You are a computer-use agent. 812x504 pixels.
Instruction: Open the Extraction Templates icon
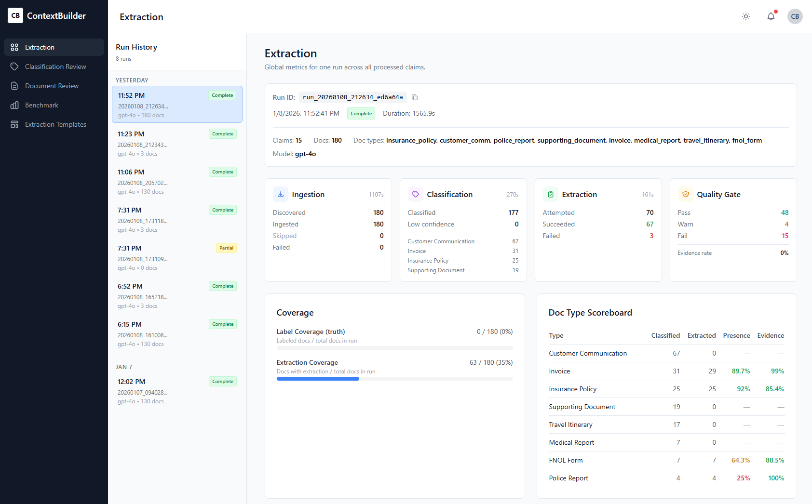(x=15, y=124)
